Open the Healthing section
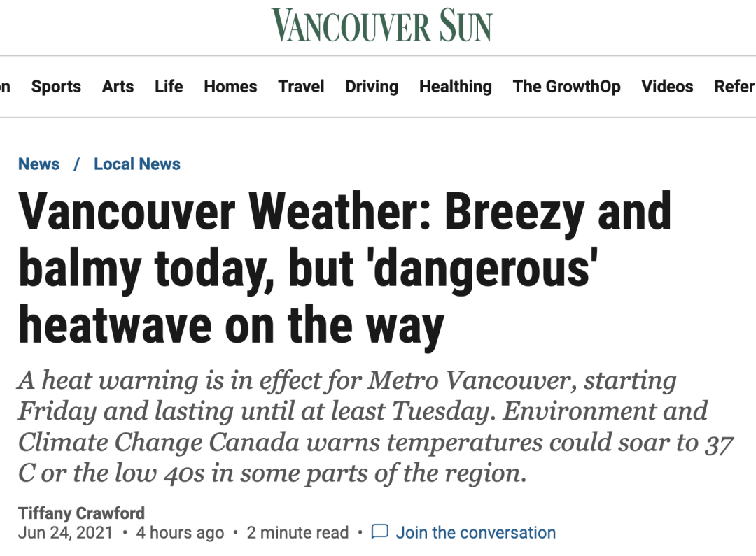 click(x=455, y=87)
